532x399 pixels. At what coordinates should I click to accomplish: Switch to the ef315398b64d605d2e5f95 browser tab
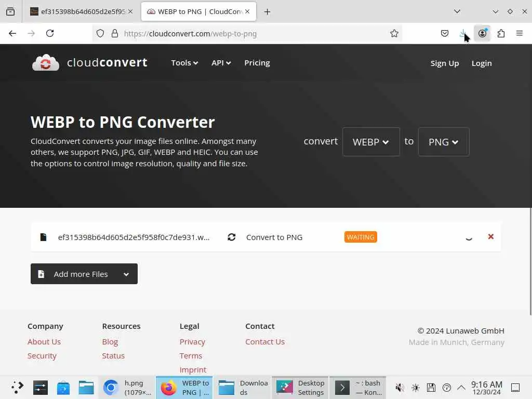(81, 11)
